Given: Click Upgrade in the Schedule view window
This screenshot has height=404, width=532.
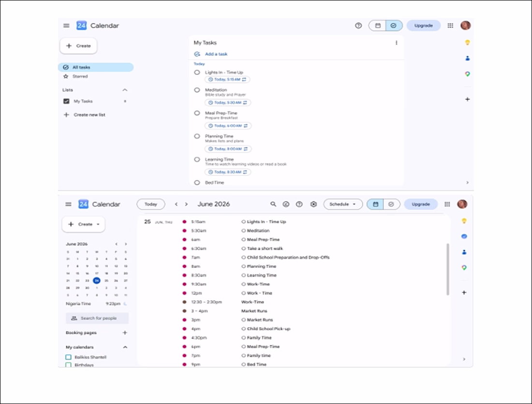Looking at the screenshot, I should (x=421, y=204).
